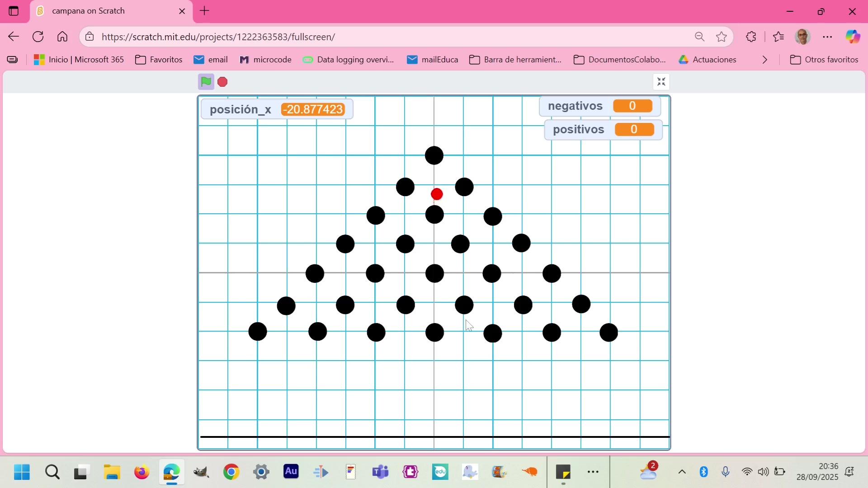
Task: Open browser Extensions puzzle icon
Action: click(x=751, y=37)
